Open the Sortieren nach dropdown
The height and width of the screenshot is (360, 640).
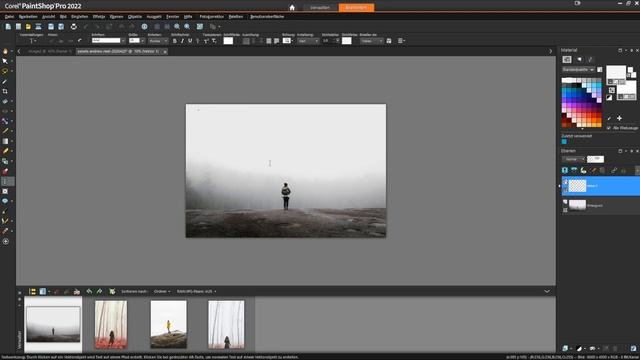(x=135, y=291)
